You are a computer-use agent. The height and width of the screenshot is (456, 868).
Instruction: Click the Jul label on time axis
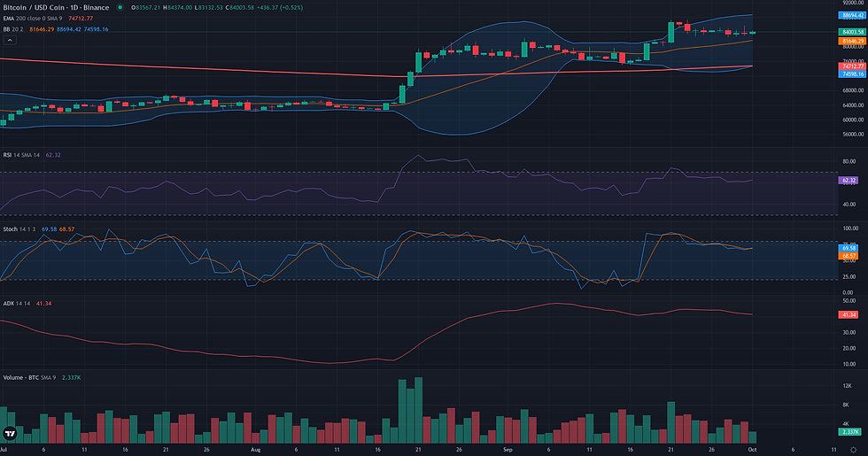pos(4,450)
